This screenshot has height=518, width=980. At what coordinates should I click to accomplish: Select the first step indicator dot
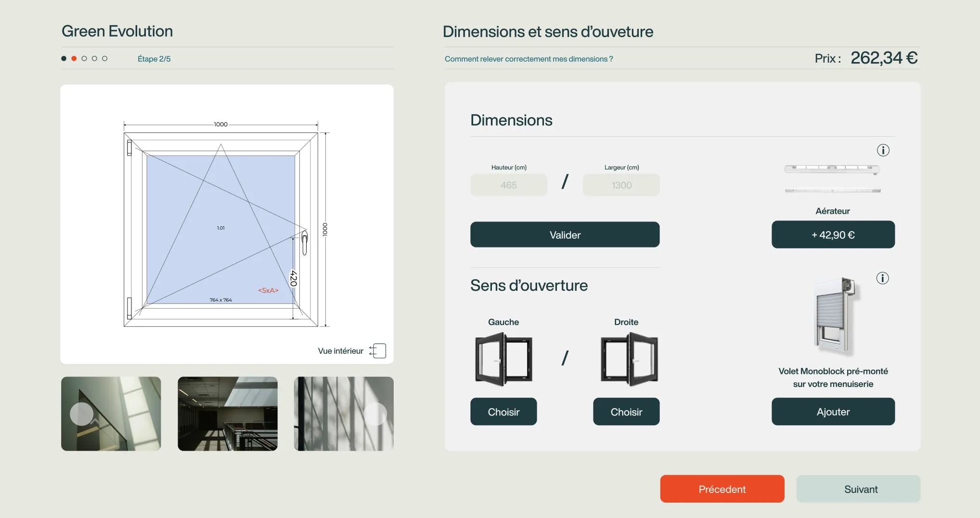tap(64, 58)
